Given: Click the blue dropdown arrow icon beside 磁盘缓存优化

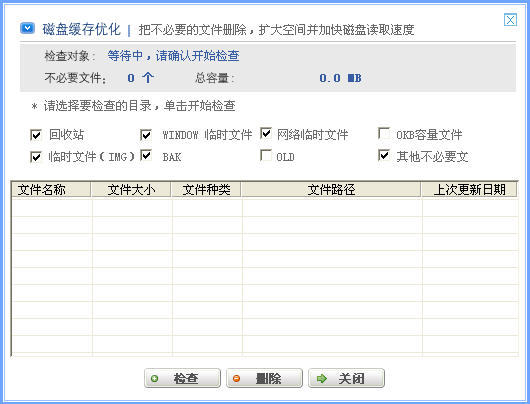Looking at the screenshot, I should 27,28.
